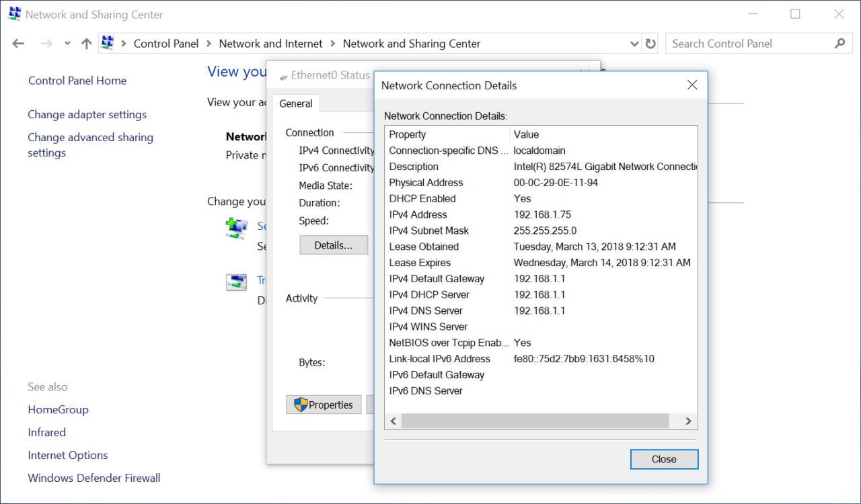Click the address bar network icon

pyautogui.click(x=108, y=43)
